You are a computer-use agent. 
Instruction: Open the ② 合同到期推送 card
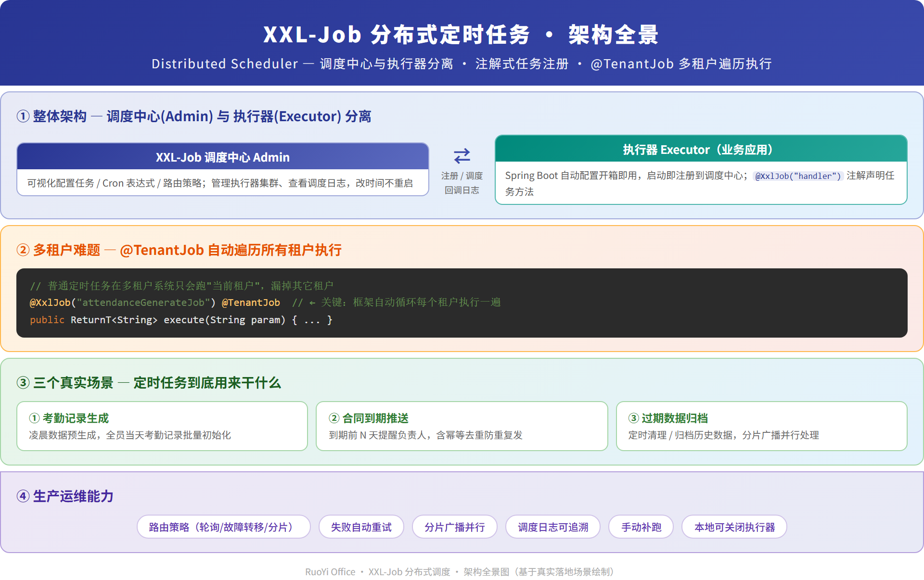pos(462,426)
